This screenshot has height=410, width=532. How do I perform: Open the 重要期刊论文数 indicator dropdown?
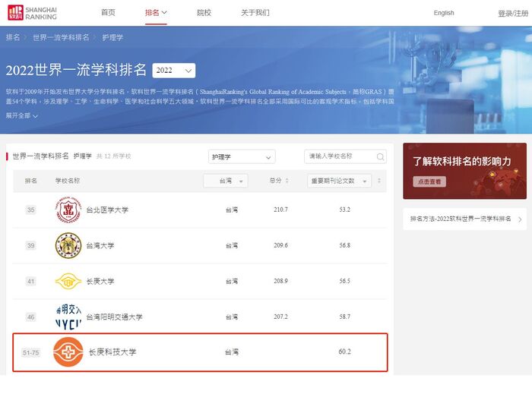(x=339, y=181)
